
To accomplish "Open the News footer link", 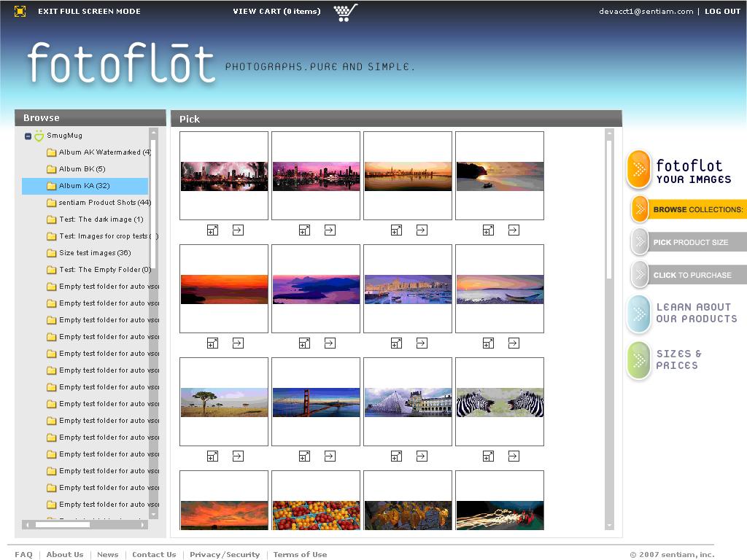I will point(108,554).
